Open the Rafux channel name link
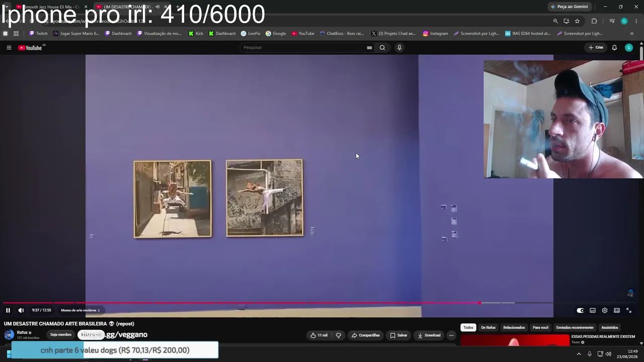644x362 pixels. click(x=22, y=332)
